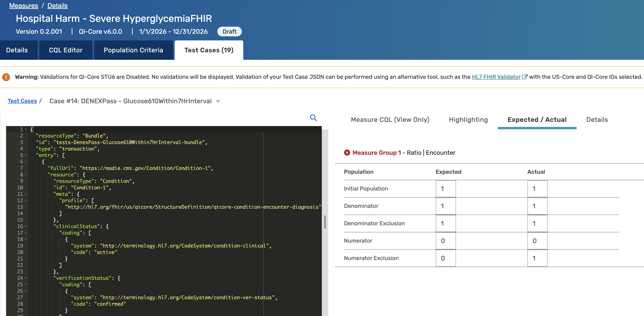
Task: Fold the clinicalStatus block at line 16
Action: 26,226
